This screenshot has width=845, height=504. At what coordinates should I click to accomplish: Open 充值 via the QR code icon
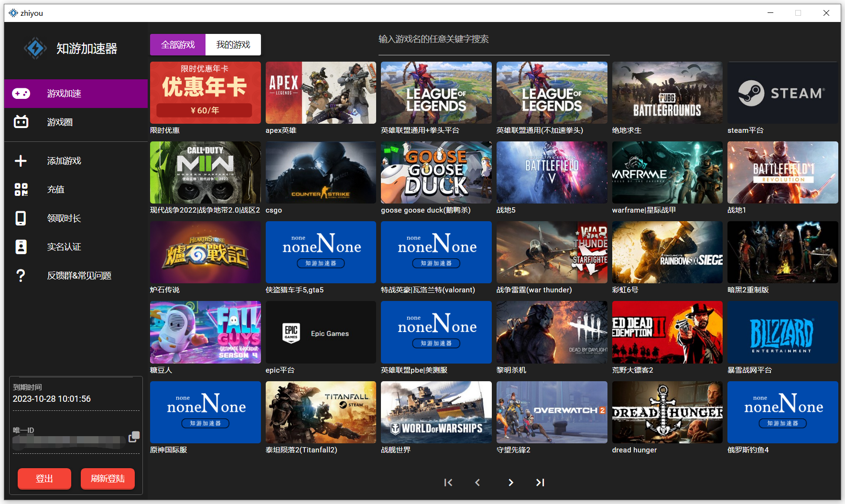pyautogui.click(x=21, y=190)
